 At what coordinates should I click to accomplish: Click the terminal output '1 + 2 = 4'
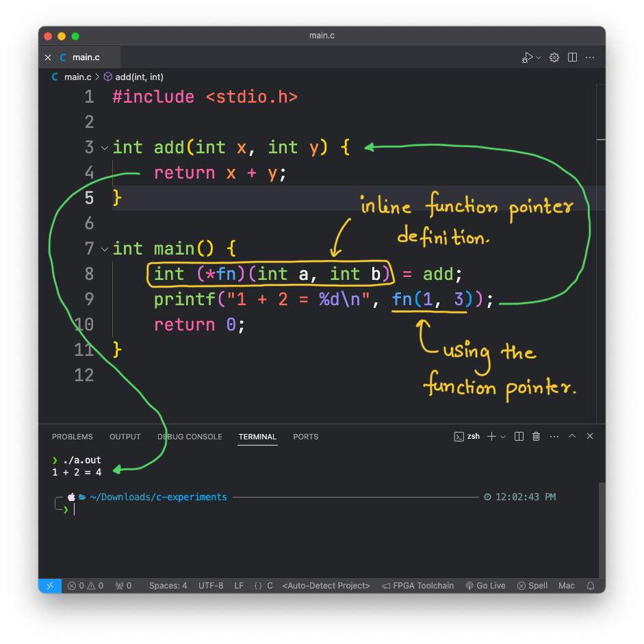[x=77, y=472]
